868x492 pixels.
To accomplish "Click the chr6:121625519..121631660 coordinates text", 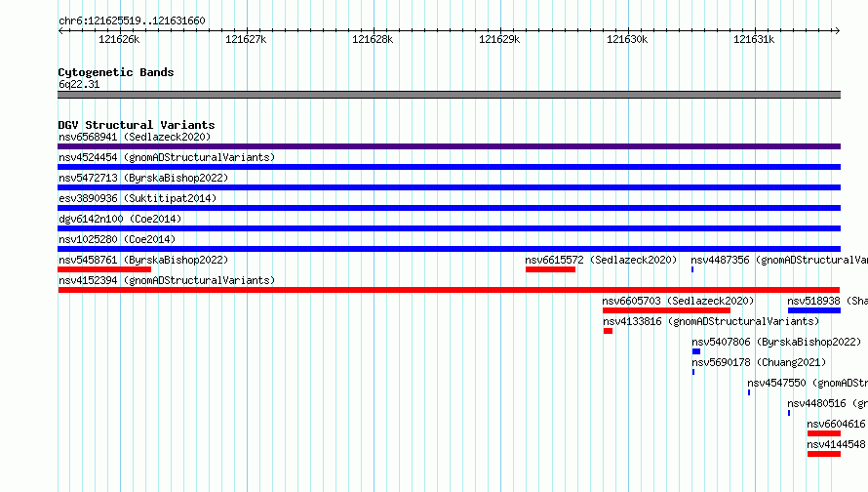I will click(132, 20).
